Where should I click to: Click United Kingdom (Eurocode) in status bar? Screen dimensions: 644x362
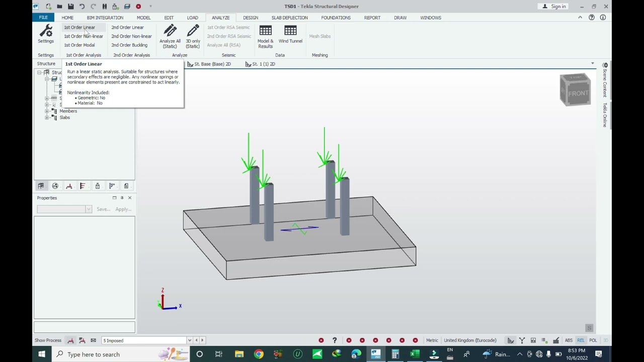click(x=470, y=340)
